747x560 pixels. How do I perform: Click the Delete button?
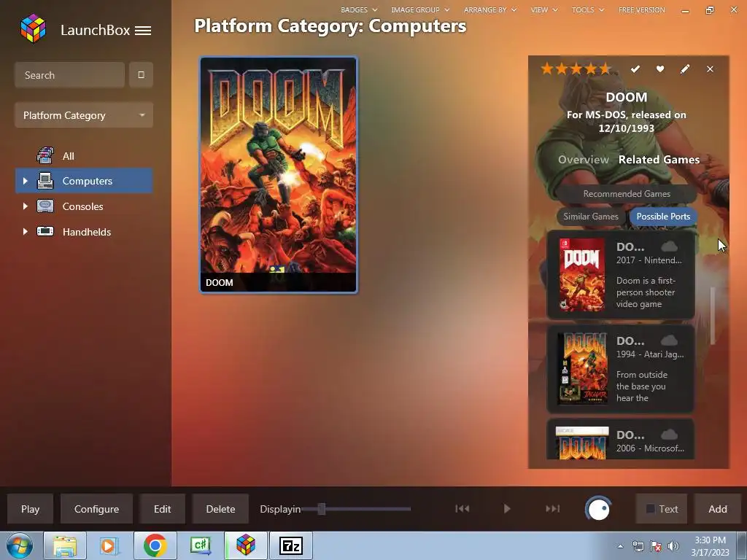pyautogui.click(x=220, y=509)
